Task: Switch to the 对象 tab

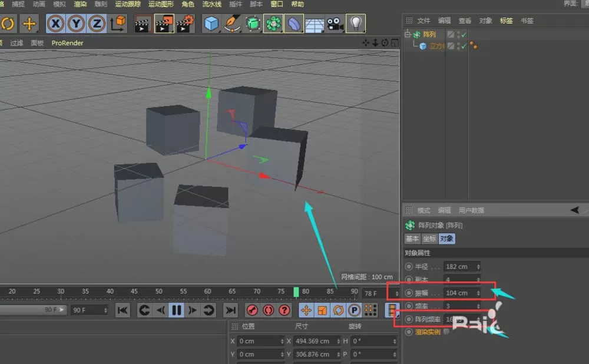Action: tap(446, 239)
